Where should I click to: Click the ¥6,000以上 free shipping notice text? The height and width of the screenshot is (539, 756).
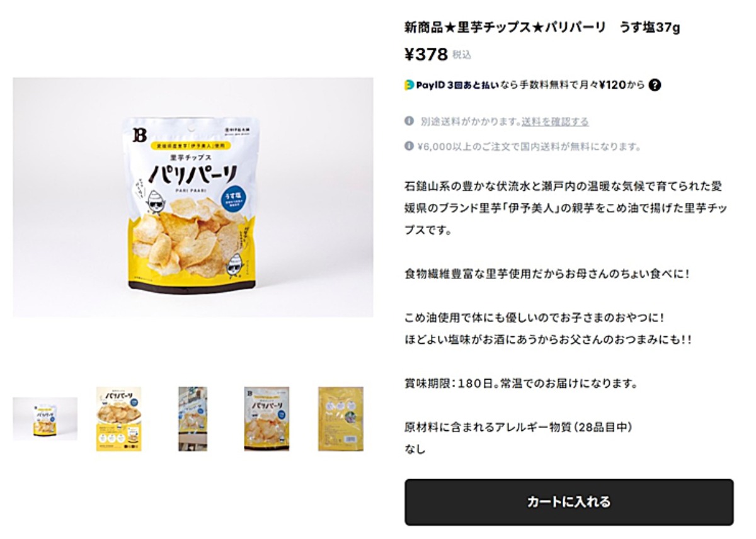click(x=529, y=147)
